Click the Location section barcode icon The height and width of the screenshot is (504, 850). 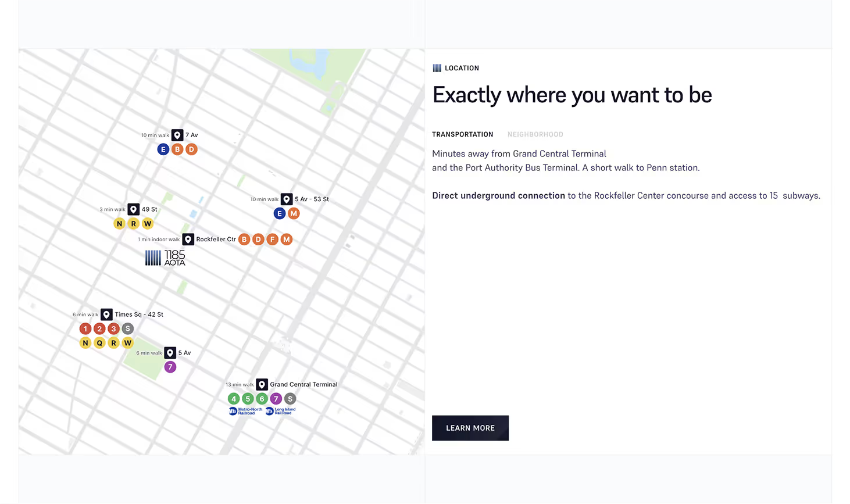tap(437, 68)
